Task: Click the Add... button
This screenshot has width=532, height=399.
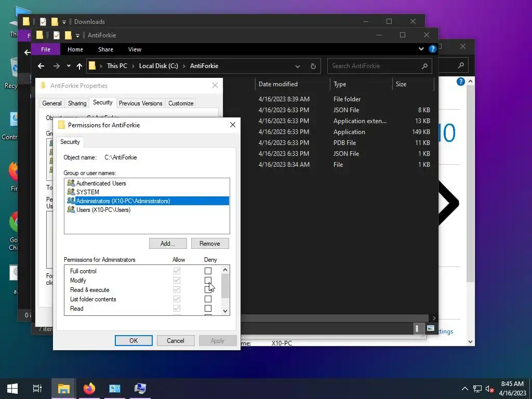Action: [x=168, y=243]
